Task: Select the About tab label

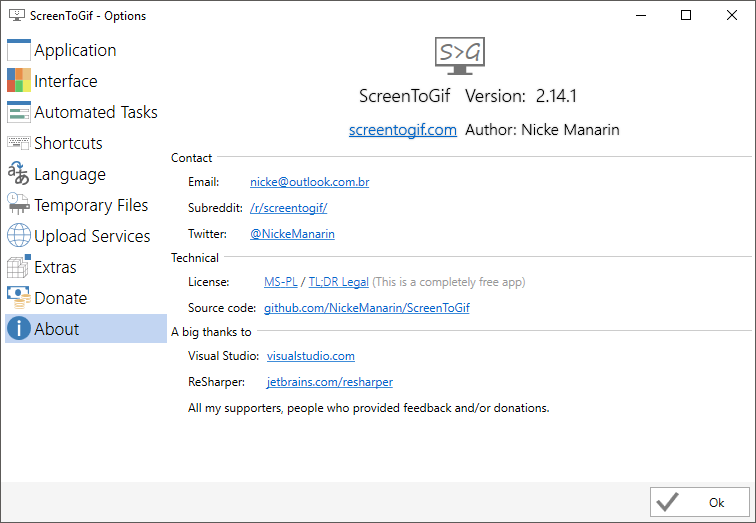Action: (x=56, y=329)
